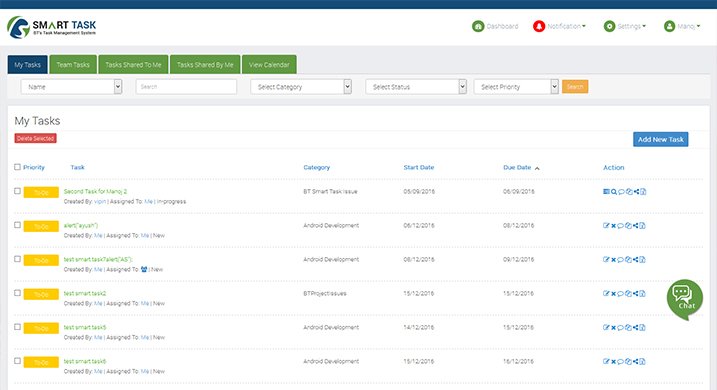Click the red Delete Selected button
Viewport: 717px width, 390px height.
pyautogui.click(x=35, y=138)
